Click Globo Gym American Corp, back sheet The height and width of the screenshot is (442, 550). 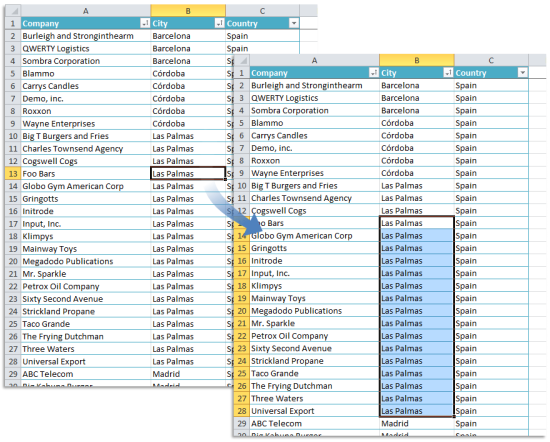(86, 186)
